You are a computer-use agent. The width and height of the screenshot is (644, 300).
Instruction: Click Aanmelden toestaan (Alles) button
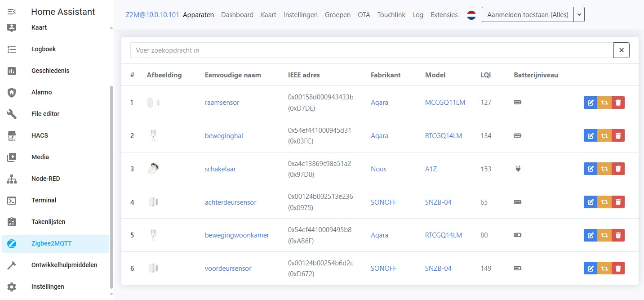[x=528, y=14]
